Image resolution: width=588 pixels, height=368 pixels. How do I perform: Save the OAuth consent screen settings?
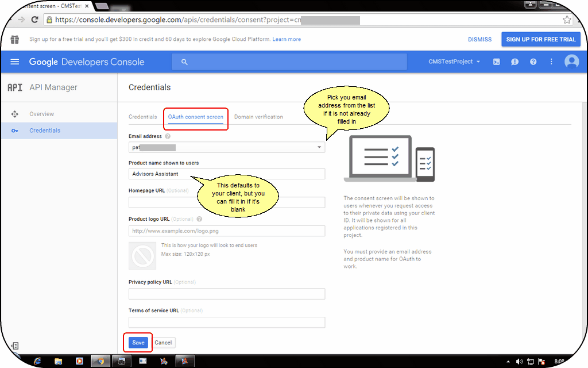(137, 342)
